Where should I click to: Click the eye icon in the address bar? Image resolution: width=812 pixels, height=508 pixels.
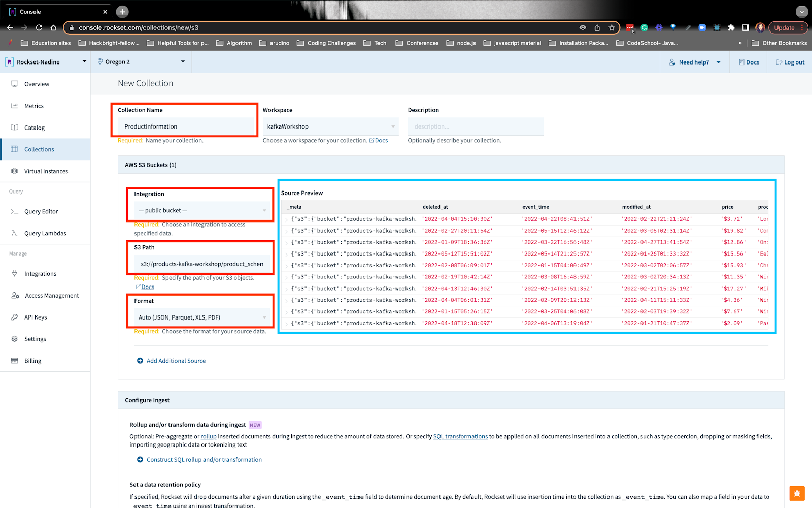(x=583, y=27)
